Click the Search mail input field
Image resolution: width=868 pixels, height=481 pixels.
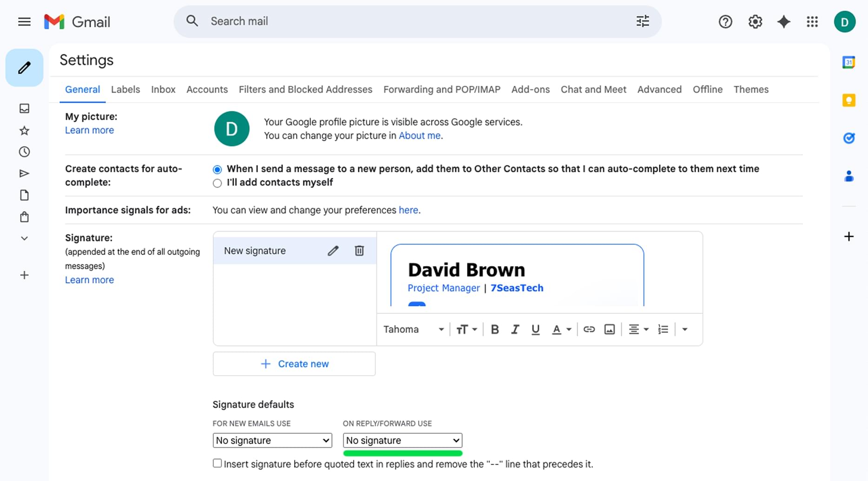pos(418,21)
